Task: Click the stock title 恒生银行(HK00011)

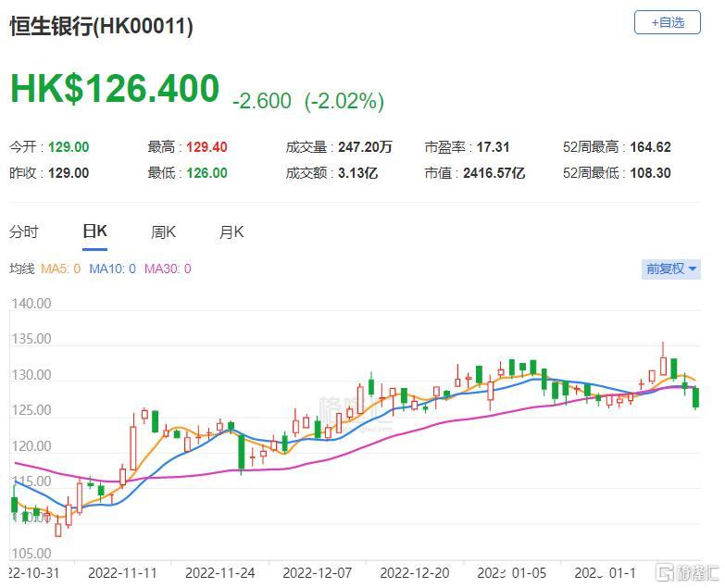Action: (101, 26)
